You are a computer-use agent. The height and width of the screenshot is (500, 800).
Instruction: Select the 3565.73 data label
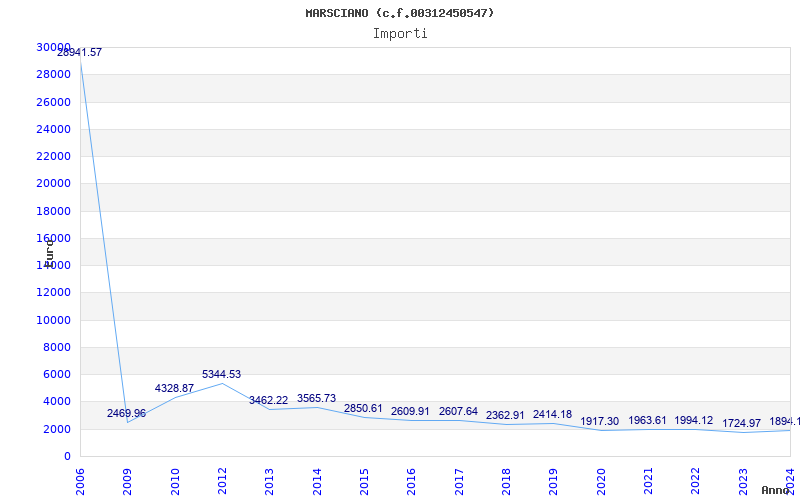coord(316,398)
